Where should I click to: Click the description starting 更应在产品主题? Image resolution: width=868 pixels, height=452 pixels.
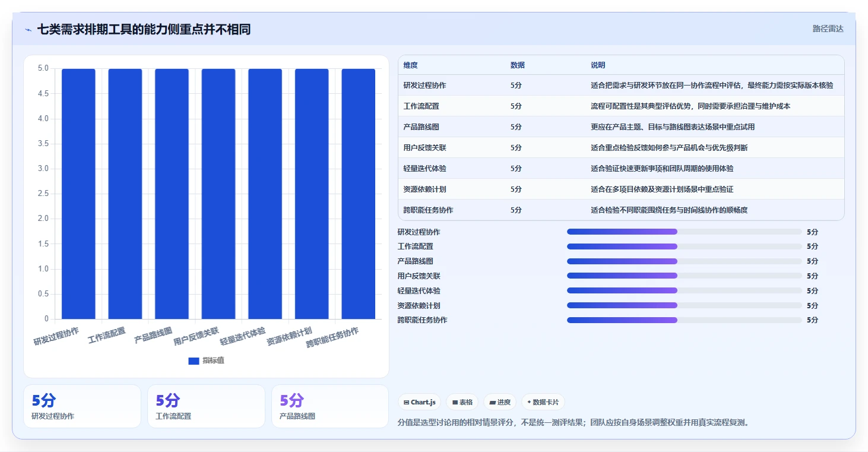673,127
